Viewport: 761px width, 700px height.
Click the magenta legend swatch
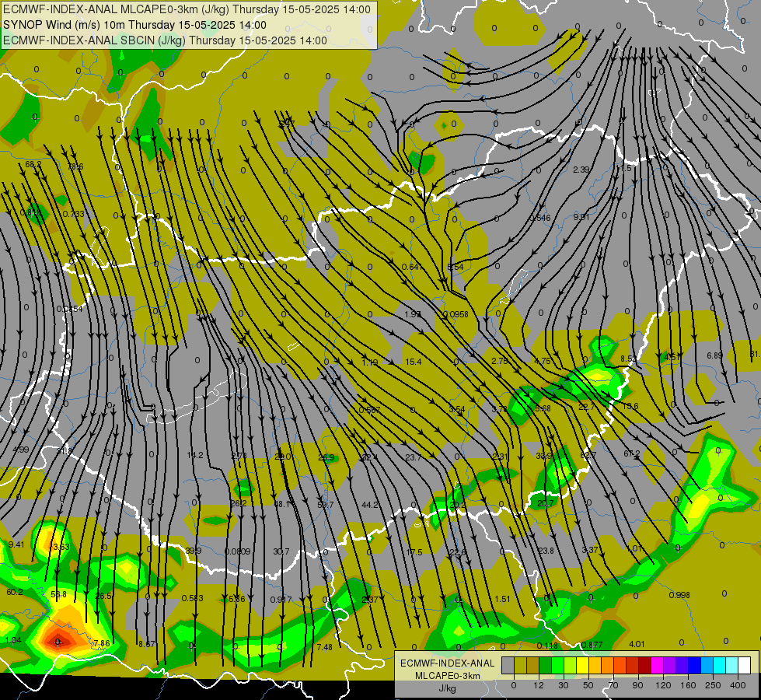[657, 665]
